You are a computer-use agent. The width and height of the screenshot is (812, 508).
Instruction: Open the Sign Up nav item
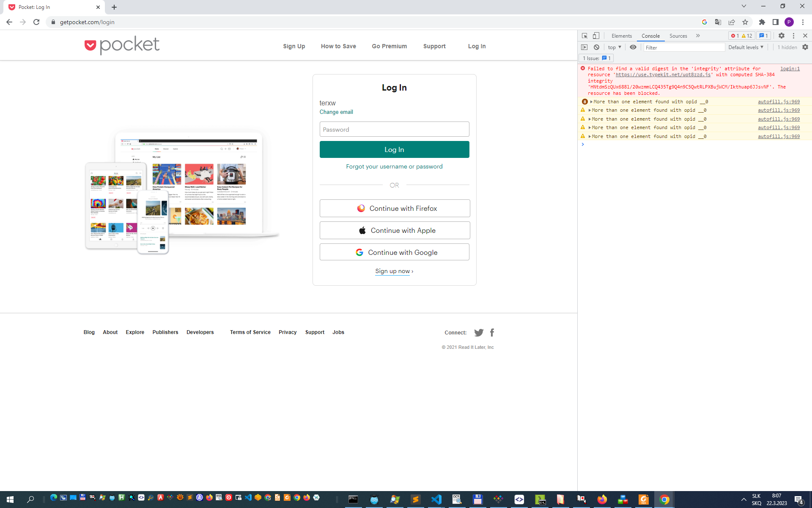pyautogui.click(x=294, y=46)
